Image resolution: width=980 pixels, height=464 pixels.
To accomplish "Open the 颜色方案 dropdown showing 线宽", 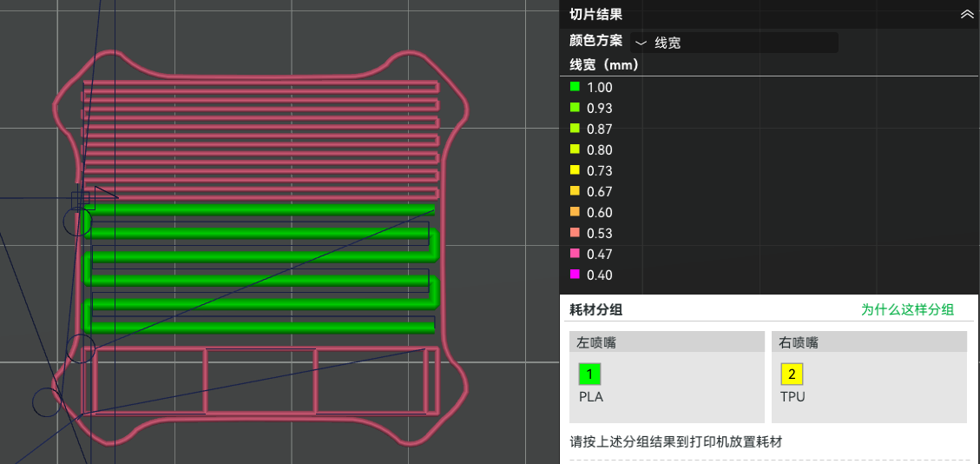I will pos(734,43).
